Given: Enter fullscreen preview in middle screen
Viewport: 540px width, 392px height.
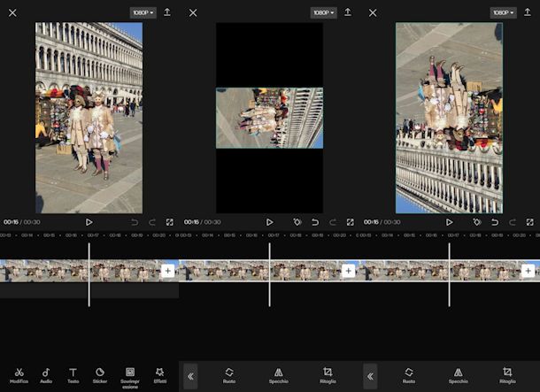Looking at the screenshot, I should click(351, 222).
